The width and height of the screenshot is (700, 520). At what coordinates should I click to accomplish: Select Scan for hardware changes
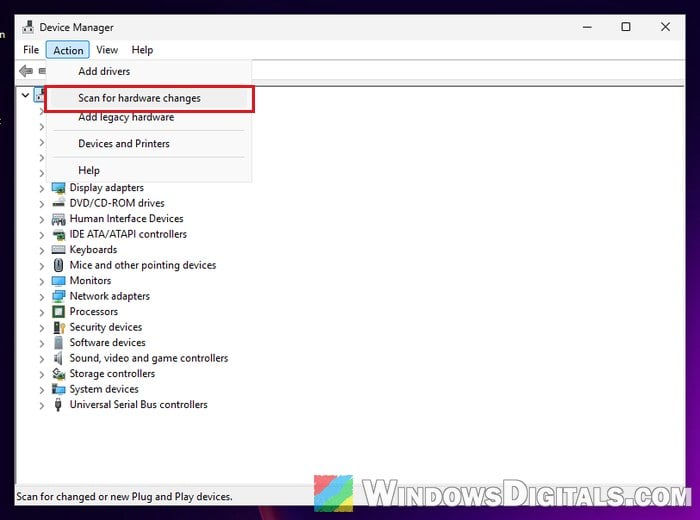148,98
